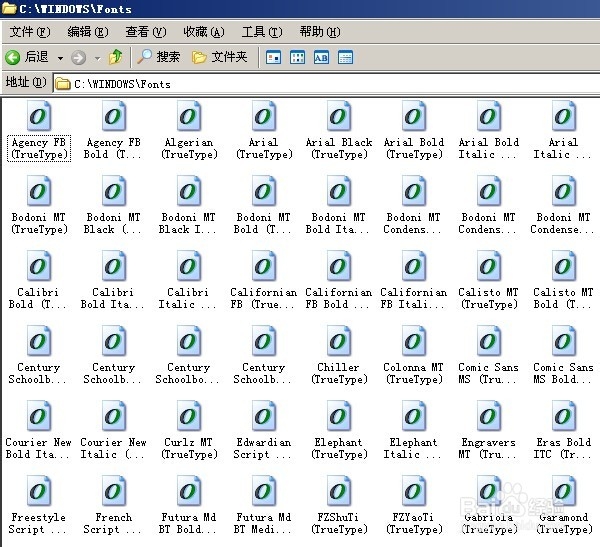Open the 工具(T) menu
The width and height of the screenshot is (600, 547).
pos(262,32)
